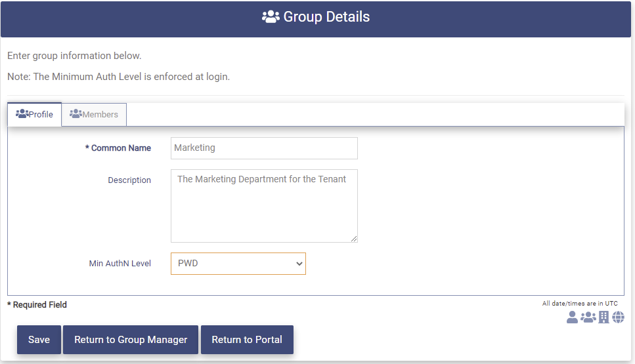Focus the Common Name field containing Marketing

tap(264, 148)
